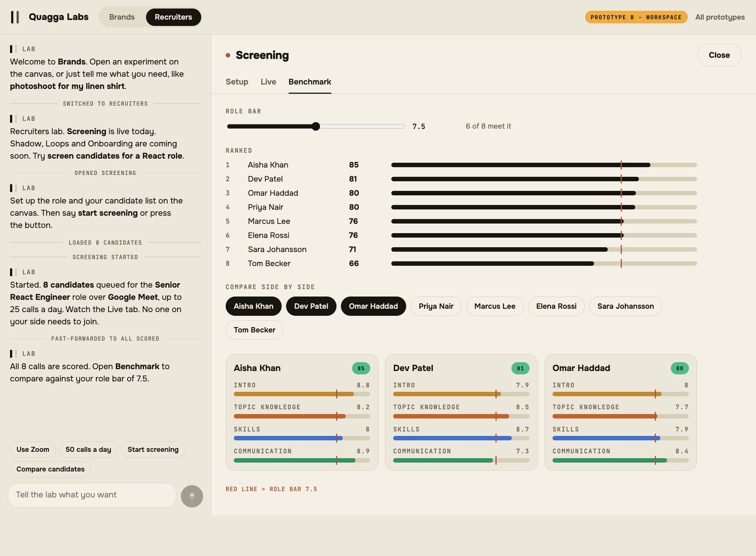Viewport: 756px width, 556px height.
Task: Add Sara Johansson to comparison
Action: [626, 306]
